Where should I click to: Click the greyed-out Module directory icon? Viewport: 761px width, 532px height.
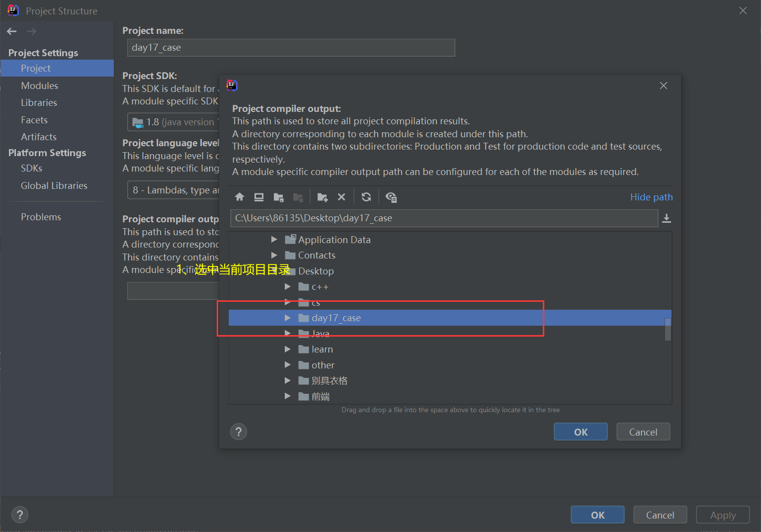click(298, 197)
